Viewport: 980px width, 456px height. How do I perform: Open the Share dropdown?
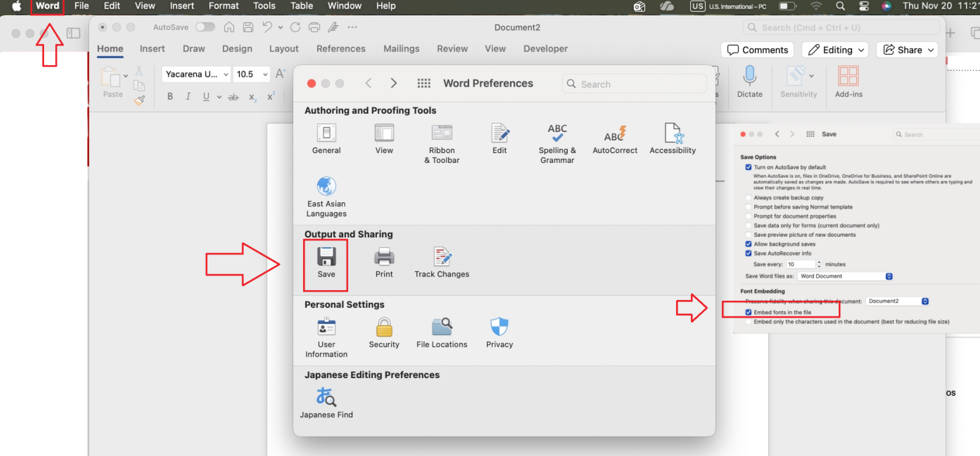click(x=907, y=50)
